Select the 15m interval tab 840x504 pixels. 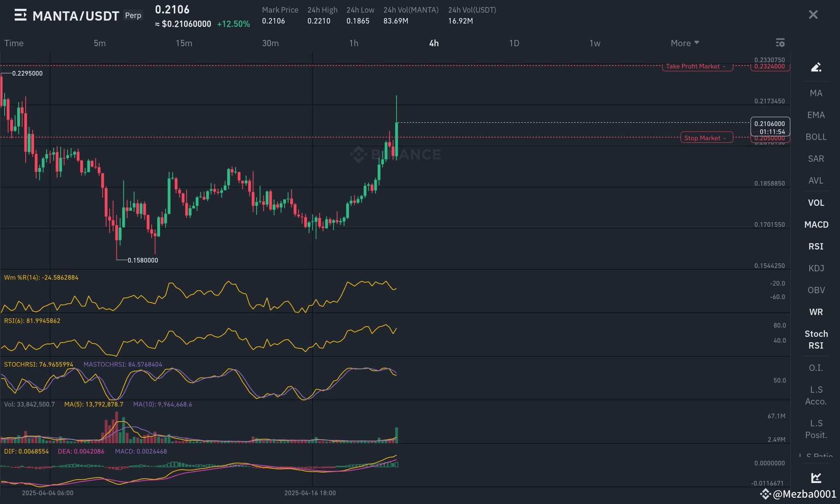[184, 43]
